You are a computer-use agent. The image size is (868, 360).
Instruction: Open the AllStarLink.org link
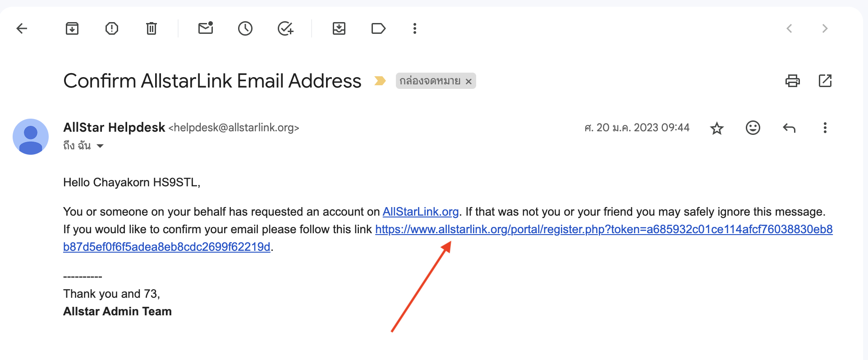pyautogui.click(x=420, y=212)
